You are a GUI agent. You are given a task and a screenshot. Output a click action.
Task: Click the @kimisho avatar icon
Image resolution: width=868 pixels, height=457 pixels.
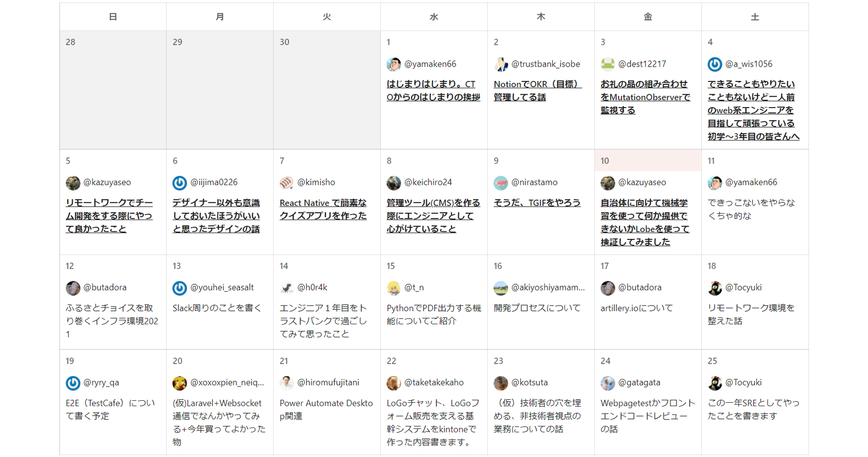point(287,183)
